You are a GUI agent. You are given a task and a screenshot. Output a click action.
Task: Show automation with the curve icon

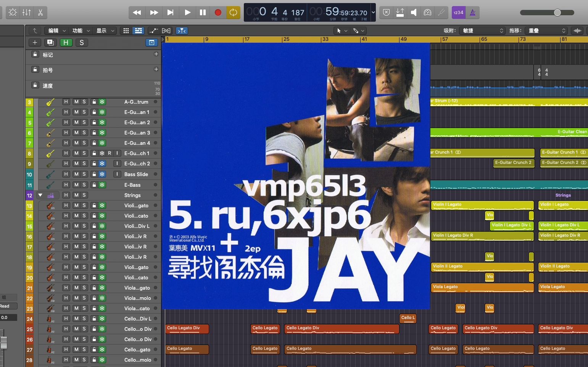tap(153, 30)
